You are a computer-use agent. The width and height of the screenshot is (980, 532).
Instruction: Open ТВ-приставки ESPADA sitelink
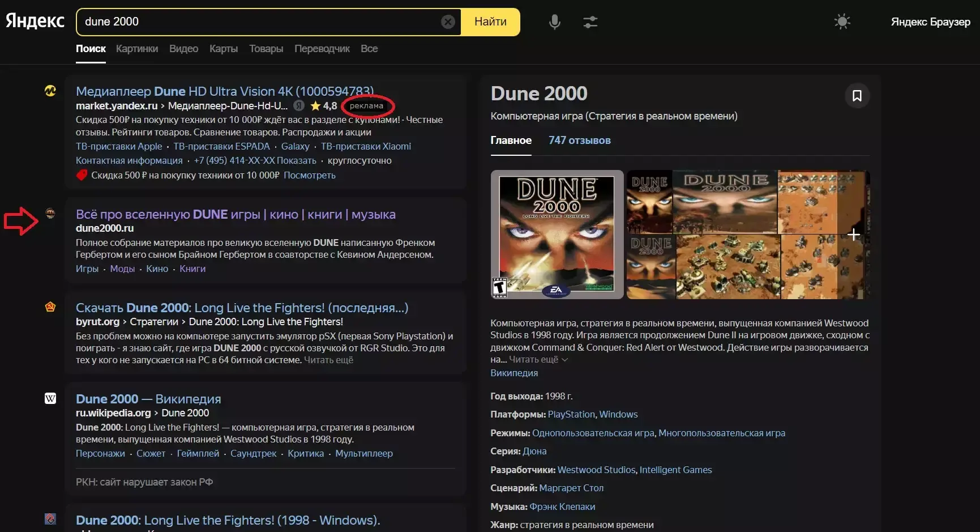221,146
